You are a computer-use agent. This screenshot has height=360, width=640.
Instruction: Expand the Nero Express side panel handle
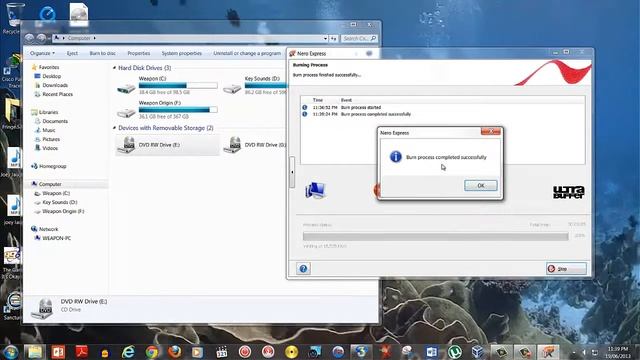pyautogui.click(x=292, y=172)
